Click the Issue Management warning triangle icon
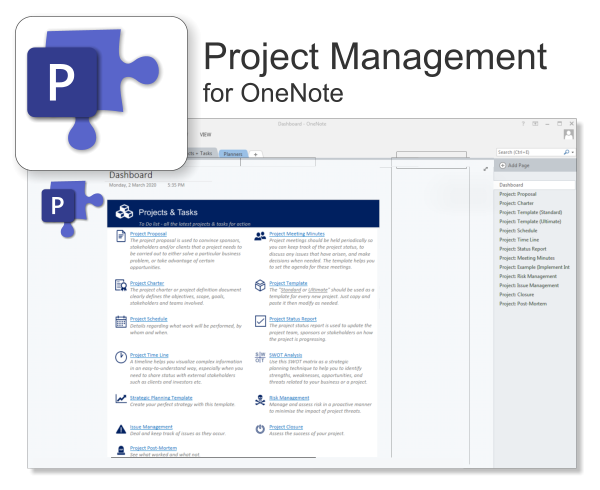600x490 pixels. coord(121,429)
